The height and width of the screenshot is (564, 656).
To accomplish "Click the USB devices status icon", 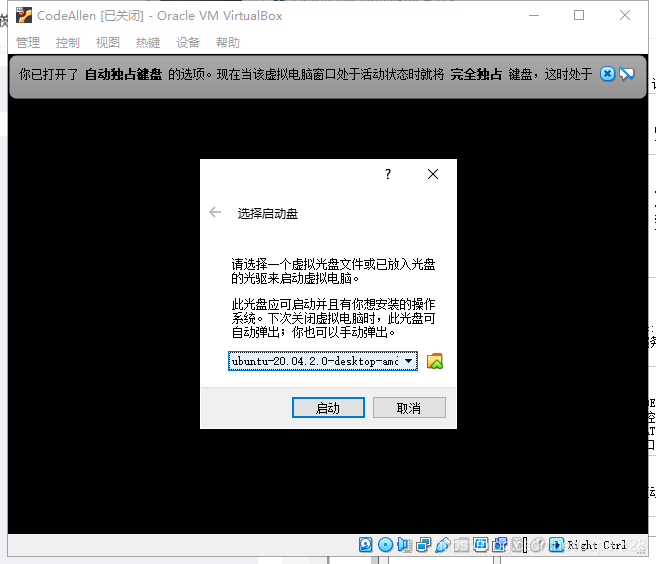I will (x=443, y=545).
